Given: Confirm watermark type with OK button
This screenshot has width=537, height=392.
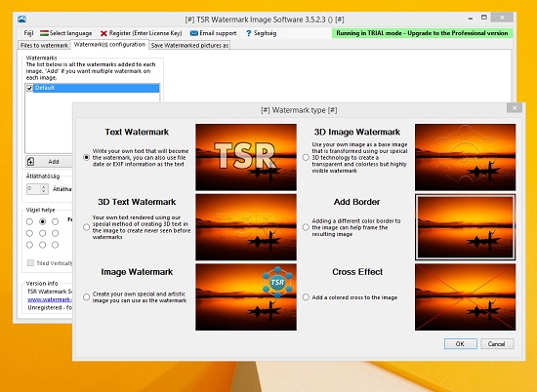Looking at the screenshot, I should 460,344.
